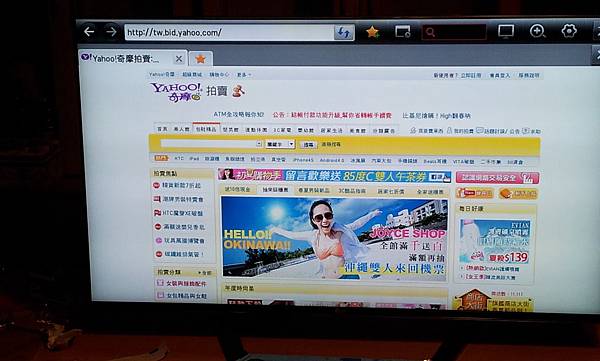Open the window manager icon in toolbar
The width and height of the screenshot is (600, 361).
[403, 31]
